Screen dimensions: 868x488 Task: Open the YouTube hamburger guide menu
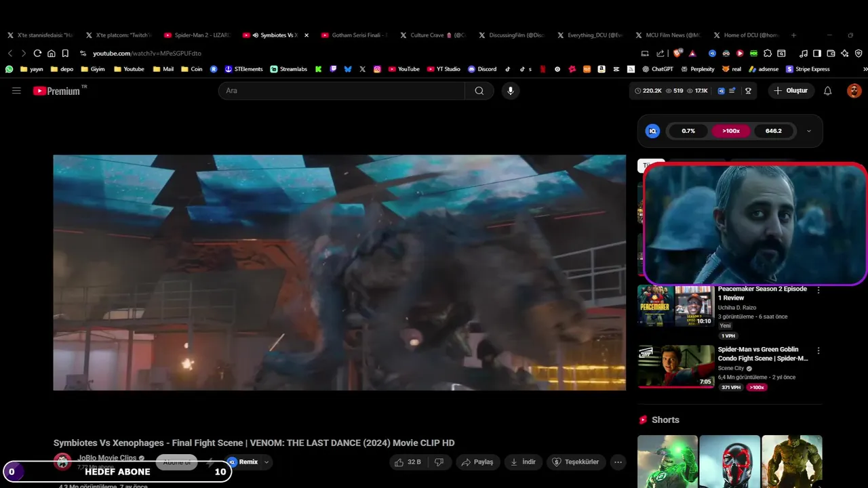pos(16,90)
